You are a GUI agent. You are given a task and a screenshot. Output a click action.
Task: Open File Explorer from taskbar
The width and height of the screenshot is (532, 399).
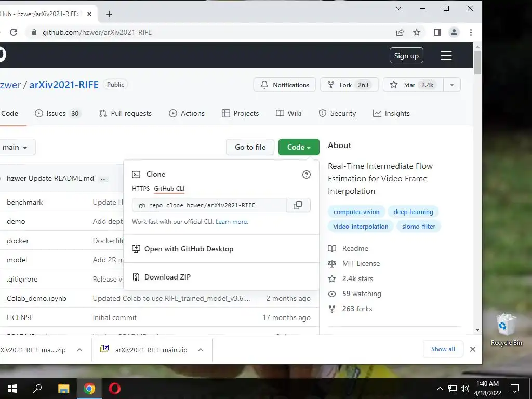pos(63,389)
